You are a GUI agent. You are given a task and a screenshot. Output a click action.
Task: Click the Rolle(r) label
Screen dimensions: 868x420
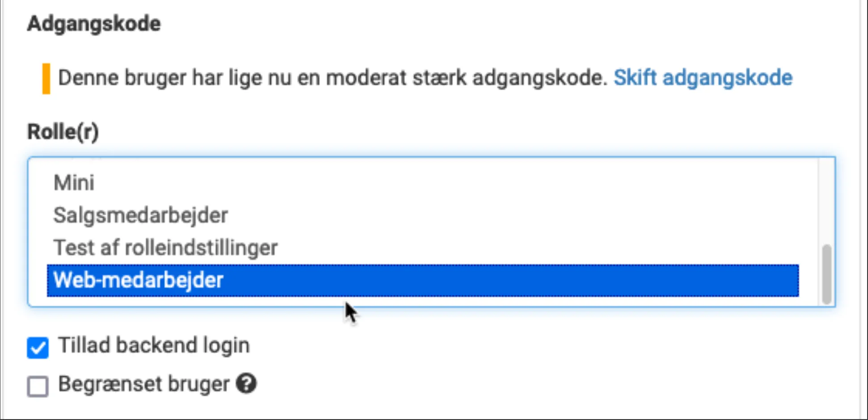tap(63, 131)
